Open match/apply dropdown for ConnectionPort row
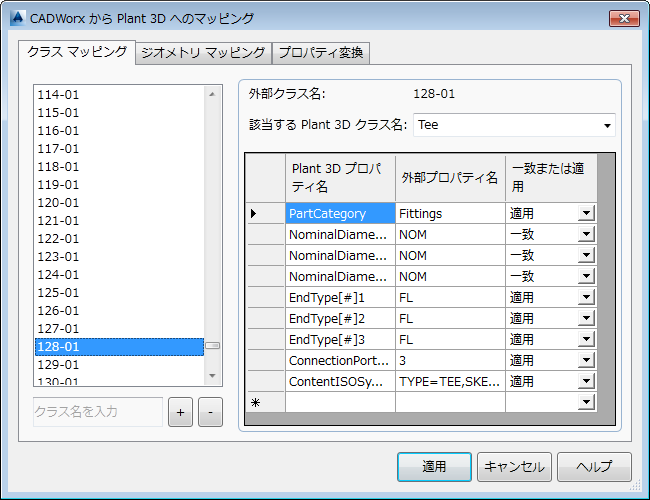 click(x=586, y=361)
